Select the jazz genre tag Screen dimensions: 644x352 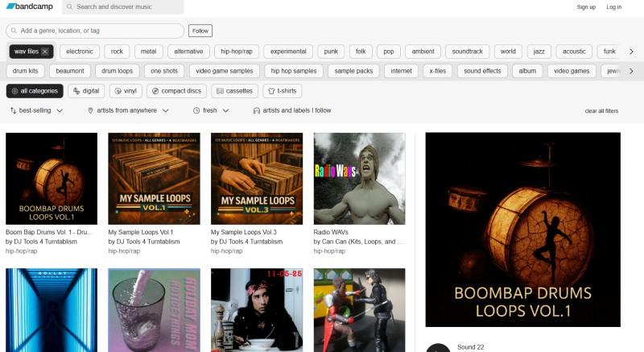[x=539, y=52]
